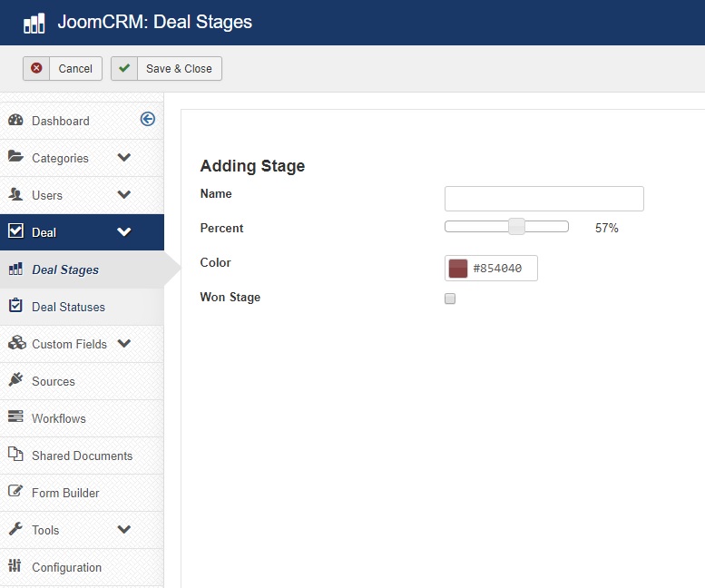The width and height of the screenshot is (705, 588).
Task: Click the Custom Fields cubes icon
Action: [x=17, y=343]
